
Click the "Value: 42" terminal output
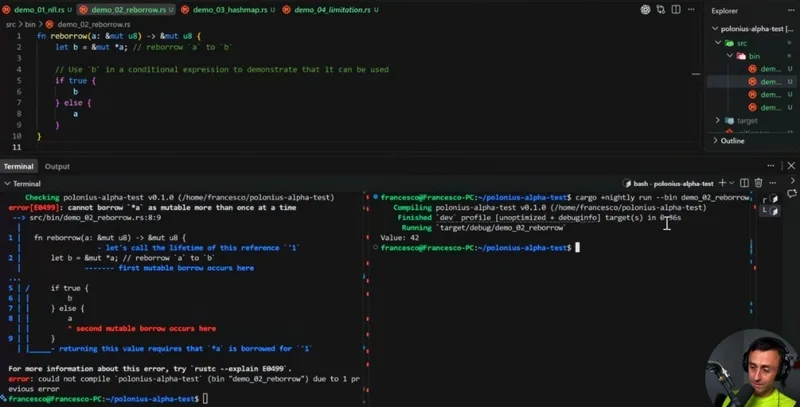point(399,238)
